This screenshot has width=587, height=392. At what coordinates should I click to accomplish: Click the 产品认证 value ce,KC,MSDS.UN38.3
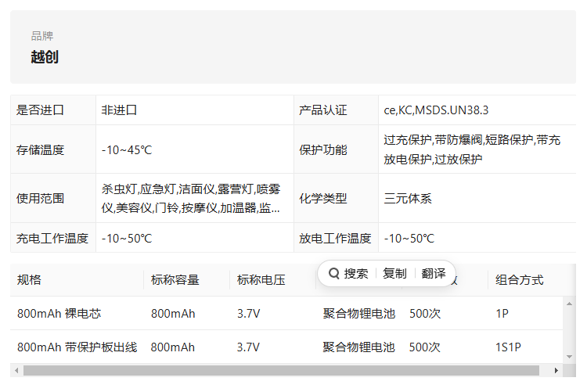pos(436,110)
